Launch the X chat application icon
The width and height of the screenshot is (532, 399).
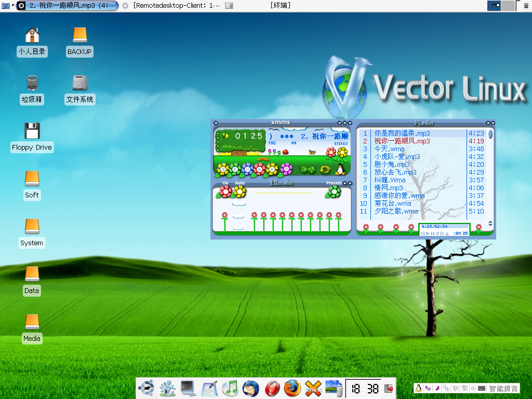tap(313, 389)
